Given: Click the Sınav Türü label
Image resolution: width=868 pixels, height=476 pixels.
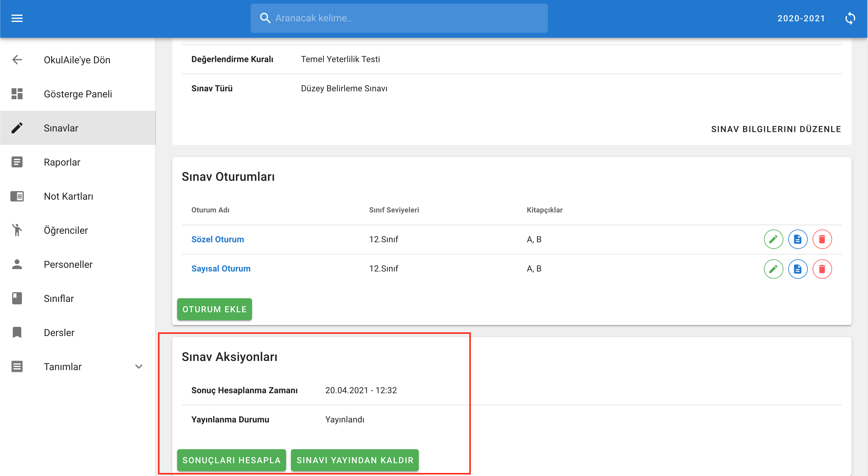Looking at the screenshot, I should [x=212, y=88].
